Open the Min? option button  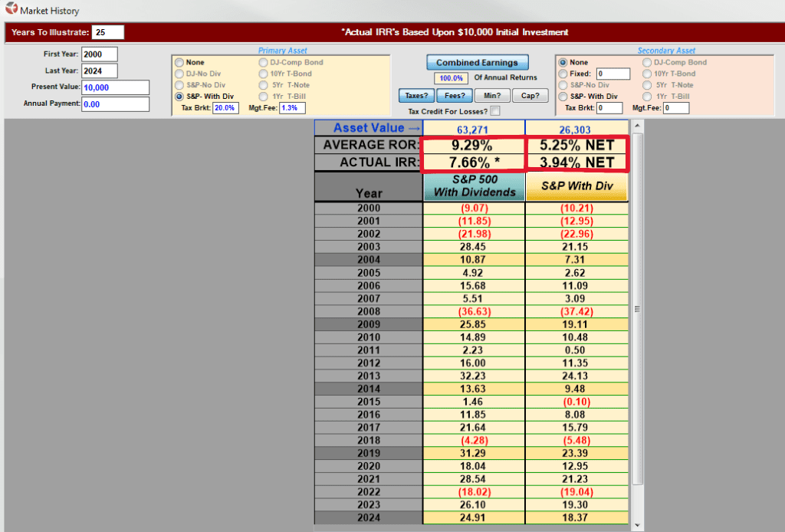[492, 96]
